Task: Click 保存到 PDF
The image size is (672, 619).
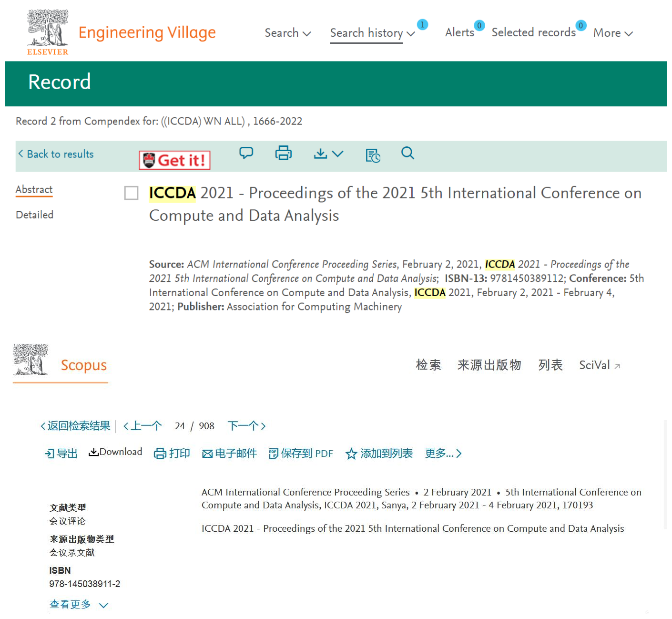Action: (301, 454)
